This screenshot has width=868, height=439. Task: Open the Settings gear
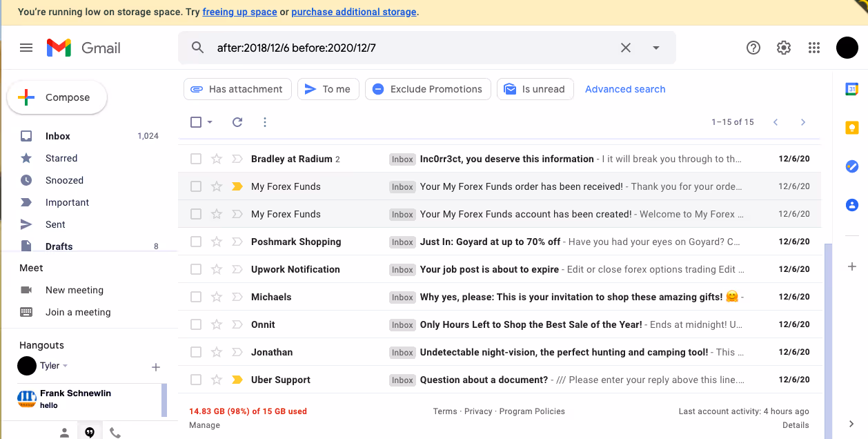point(784,48)
